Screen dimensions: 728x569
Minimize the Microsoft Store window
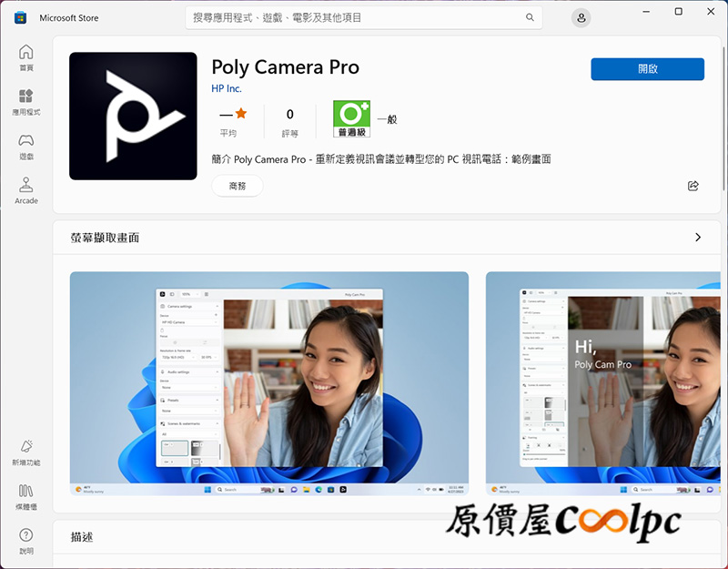[646, 12]
